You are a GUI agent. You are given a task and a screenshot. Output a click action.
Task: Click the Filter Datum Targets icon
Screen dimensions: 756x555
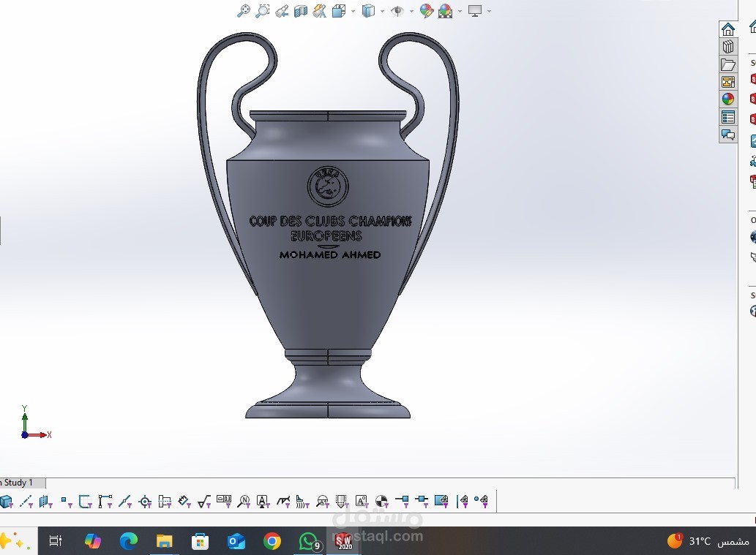pyautogui.click(x=322, y=502)
